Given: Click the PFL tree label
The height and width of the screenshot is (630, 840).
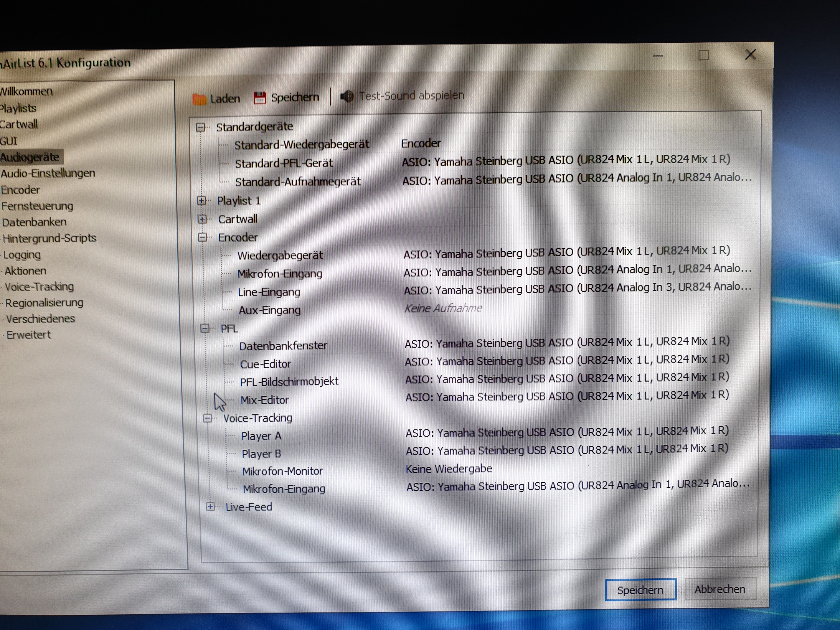Looking at the screenshot, I should (x=229, y=329).
